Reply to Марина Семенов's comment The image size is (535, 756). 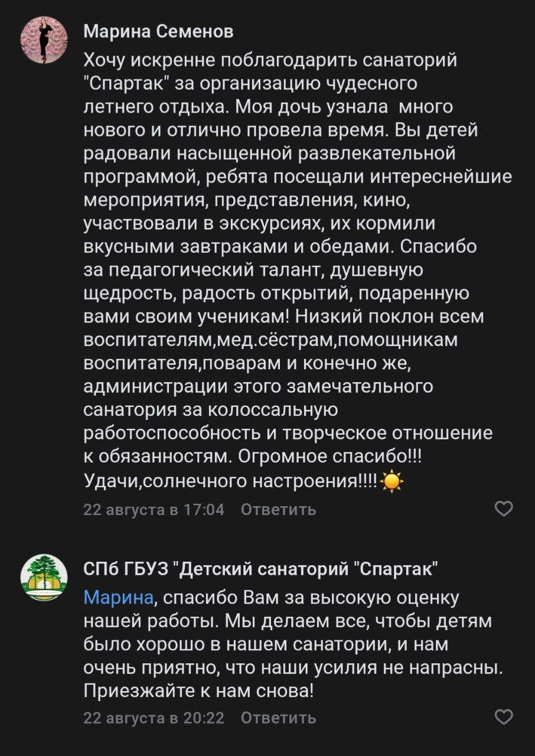click(x=278, y=509)
